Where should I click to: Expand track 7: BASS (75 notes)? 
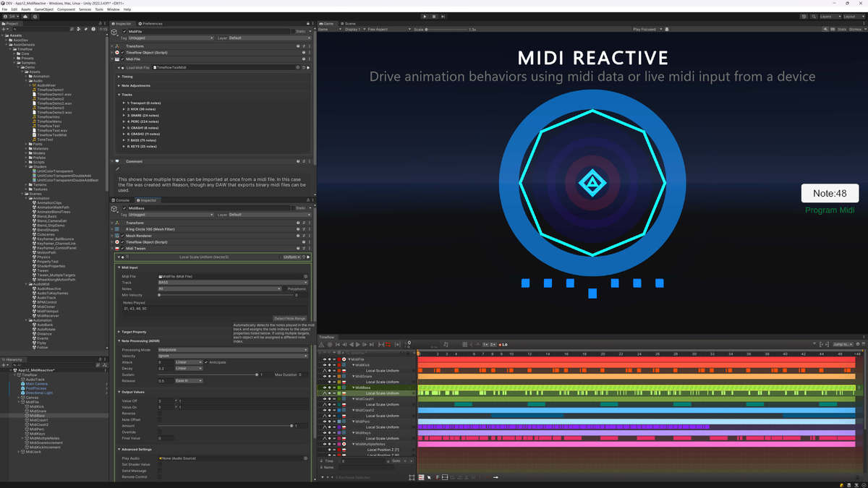click(x=125, y=140)
